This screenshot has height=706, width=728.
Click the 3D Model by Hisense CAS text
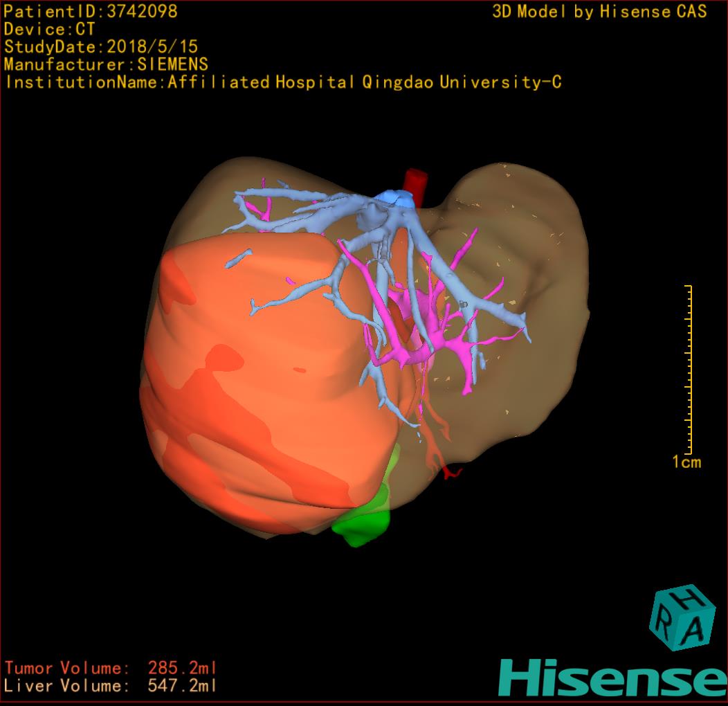[x=599, y=11]
